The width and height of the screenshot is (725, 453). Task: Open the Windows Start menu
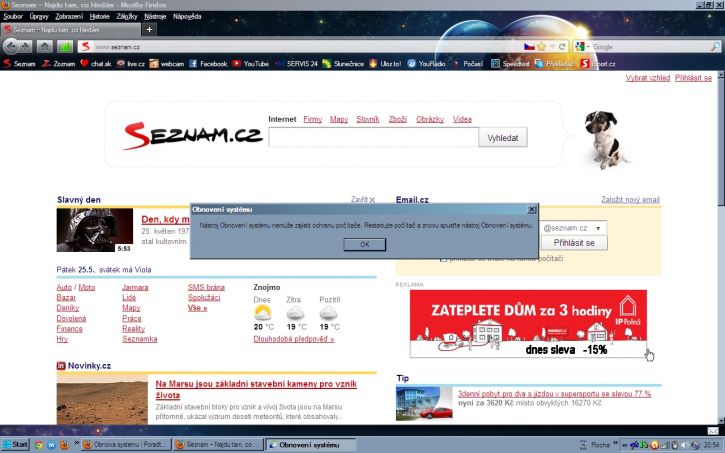[x=15, y=445]
